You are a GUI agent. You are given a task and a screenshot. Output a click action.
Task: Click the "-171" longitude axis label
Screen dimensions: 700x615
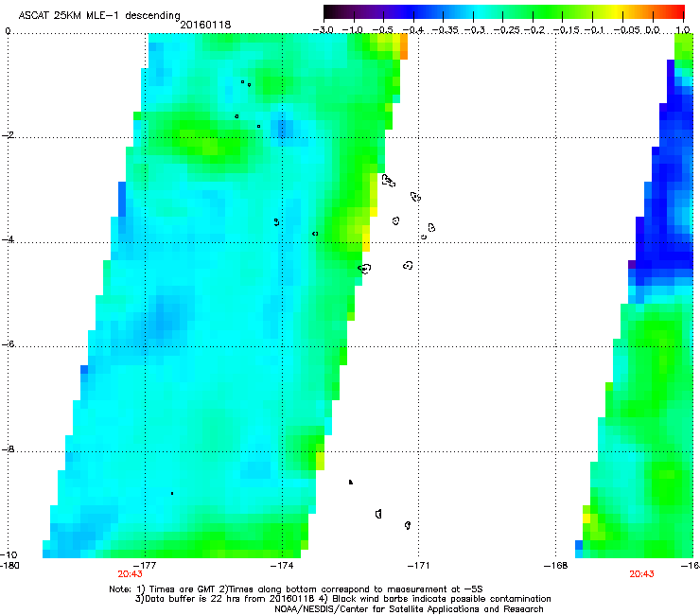click(419, 566)
